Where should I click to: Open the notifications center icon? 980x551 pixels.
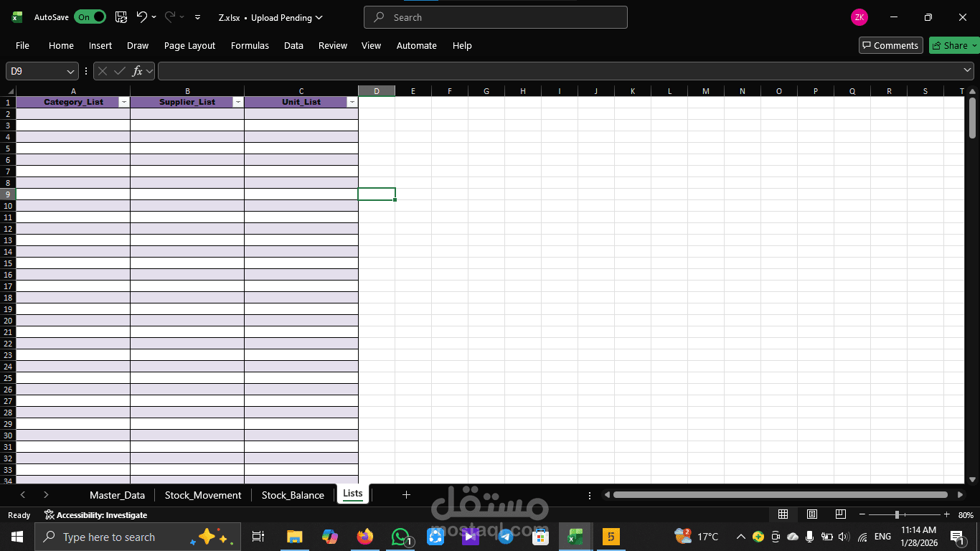point(956,537)
